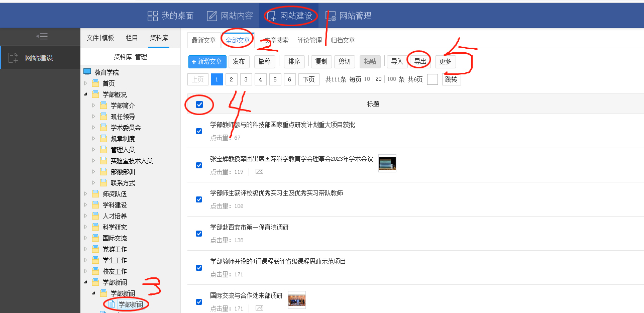Click the 网站内容 edit icon
Viewport: 644px width, 313px height.
pyautogui.click(x=212, y=16)
